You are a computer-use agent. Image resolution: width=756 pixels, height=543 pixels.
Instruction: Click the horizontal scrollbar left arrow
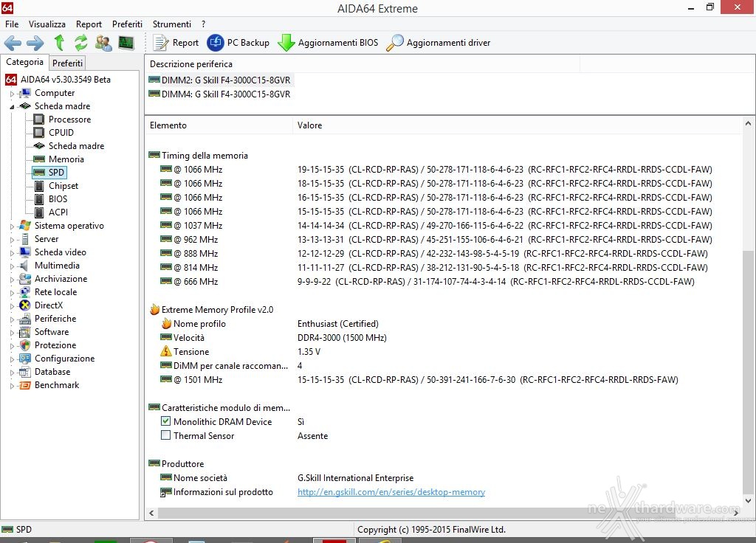pyautogui.click(x=152, y=513)
